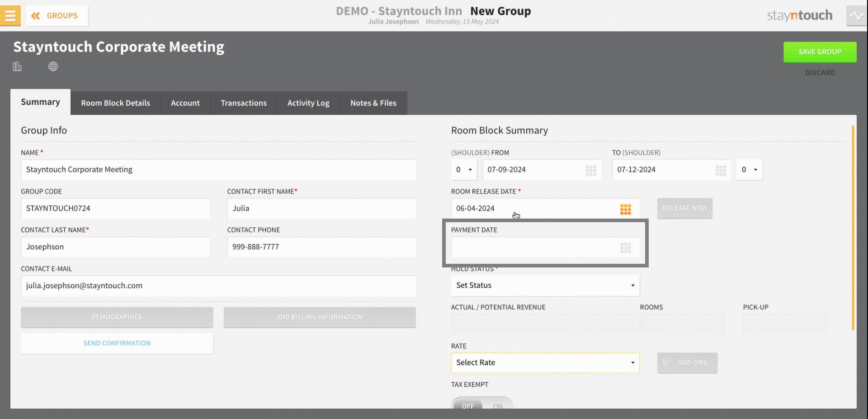Go back to Groups list
The width and height of the screenshot is (868, 419).
pos(57,16)
